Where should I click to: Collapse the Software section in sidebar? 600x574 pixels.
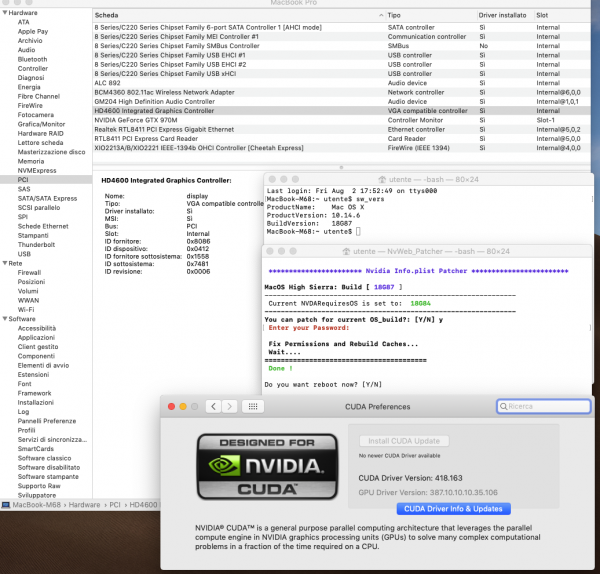tap(5, 319)
